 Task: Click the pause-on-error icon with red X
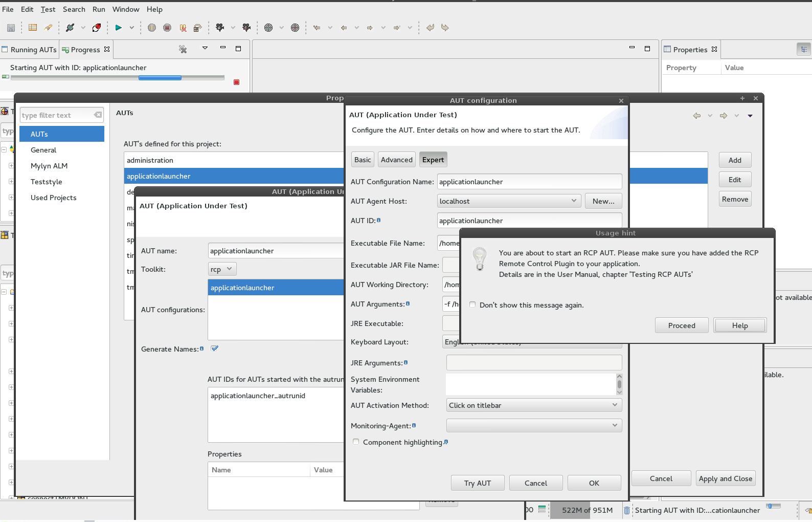click(183, 28)
